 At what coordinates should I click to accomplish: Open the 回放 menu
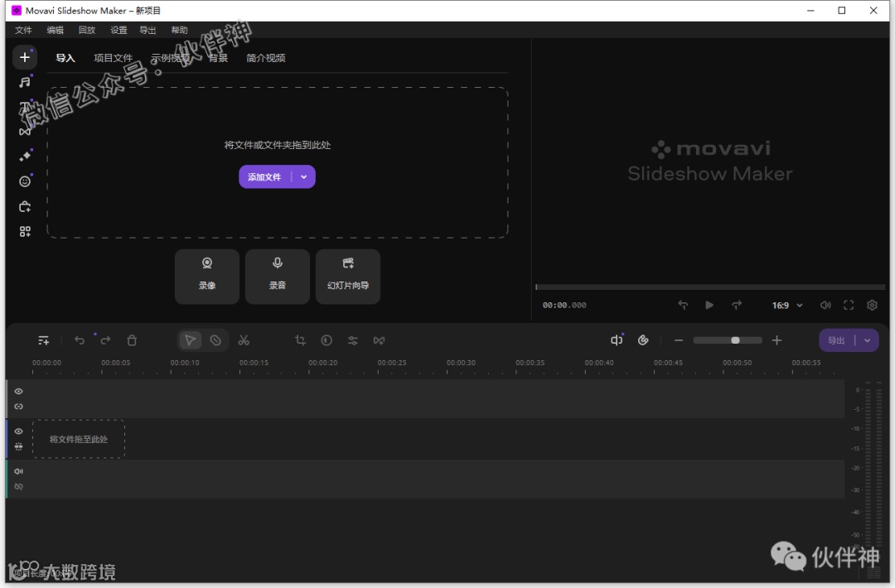click(x=87, y=30)
